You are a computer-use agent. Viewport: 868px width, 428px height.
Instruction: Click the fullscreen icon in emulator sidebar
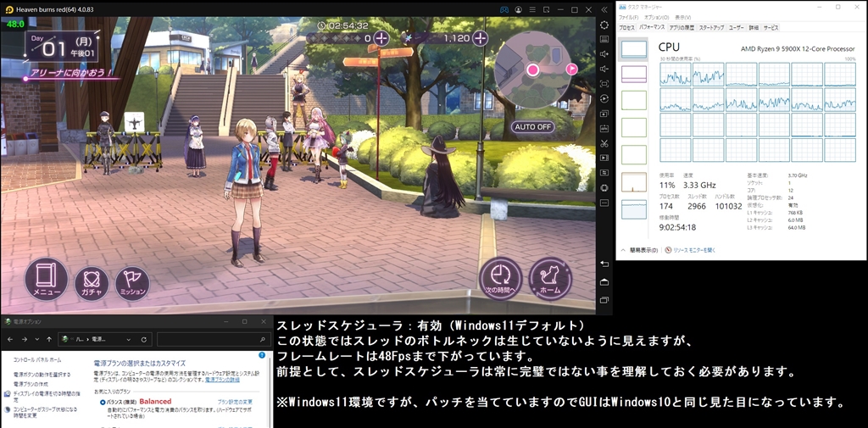tap(604, 84)
